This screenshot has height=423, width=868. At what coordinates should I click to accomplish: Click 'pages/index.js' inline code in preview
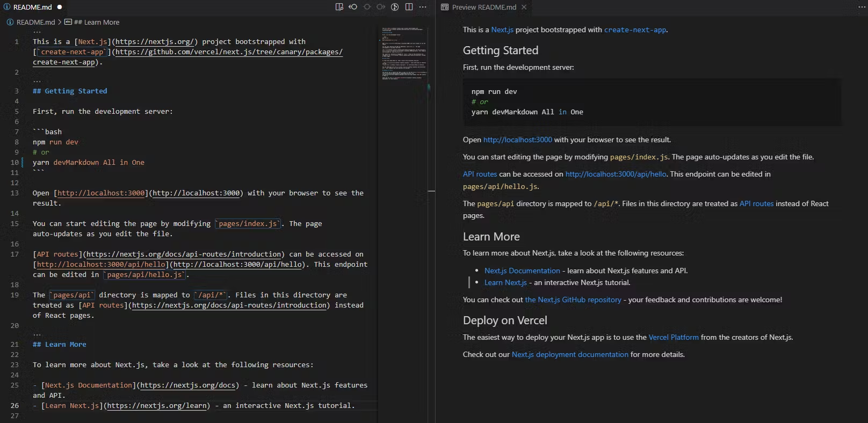click(639, 157)
